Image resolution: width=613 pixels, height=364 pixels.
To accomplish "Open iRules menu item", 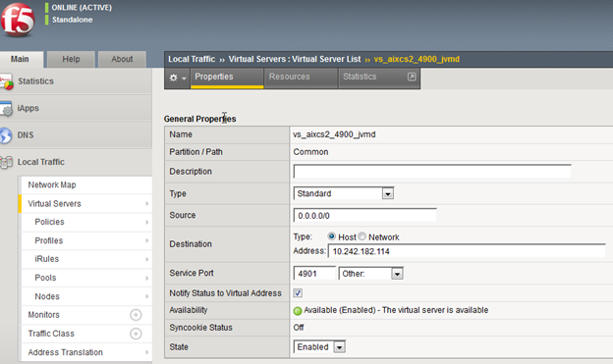I will coord(86,259).
